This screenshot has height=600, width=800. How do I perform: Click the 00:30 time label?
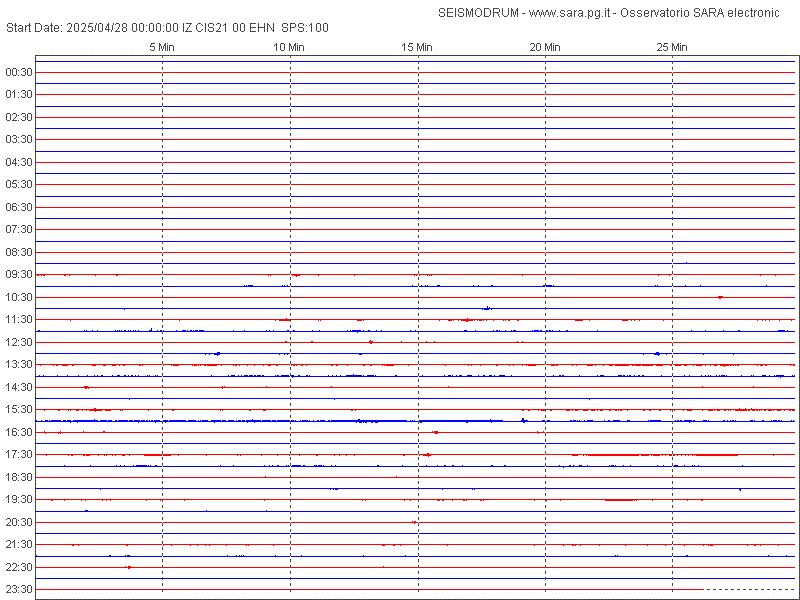(19, 72)
